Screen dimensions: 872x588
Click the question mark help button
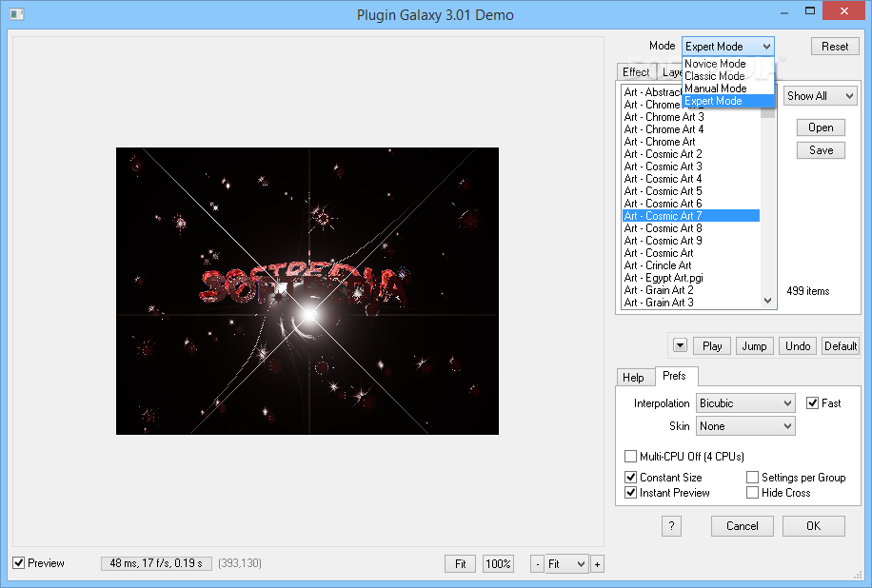click(671, 526)
